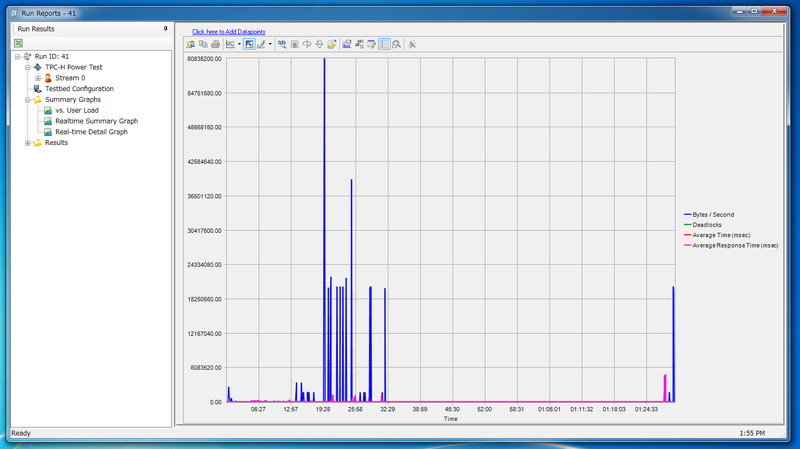Image resolution: width=800 pixels, height=449 pixels.
Task: Open the Real-time Detail Graph
Action: (91, 132)
